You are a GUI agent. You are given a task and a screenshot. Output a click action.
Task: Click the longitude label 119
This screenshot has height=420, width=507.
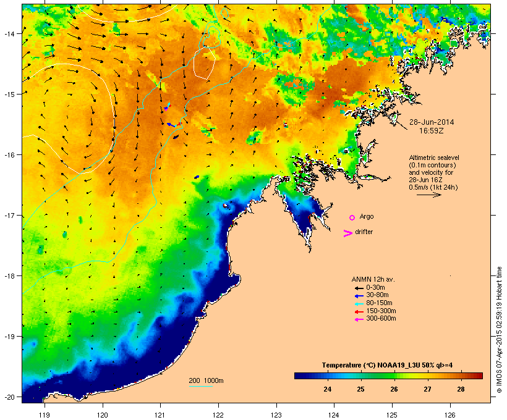pos(45,415)
